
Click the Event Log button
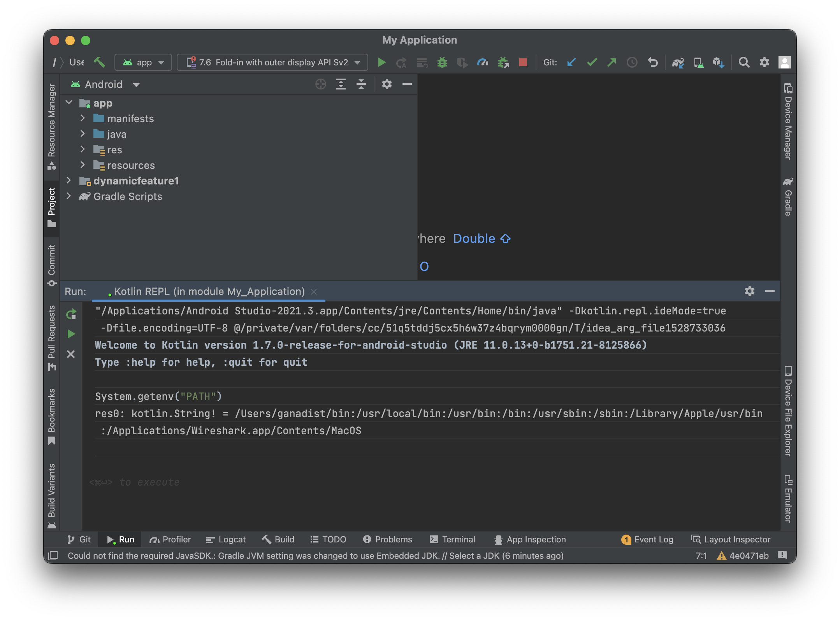click(647, 539)
